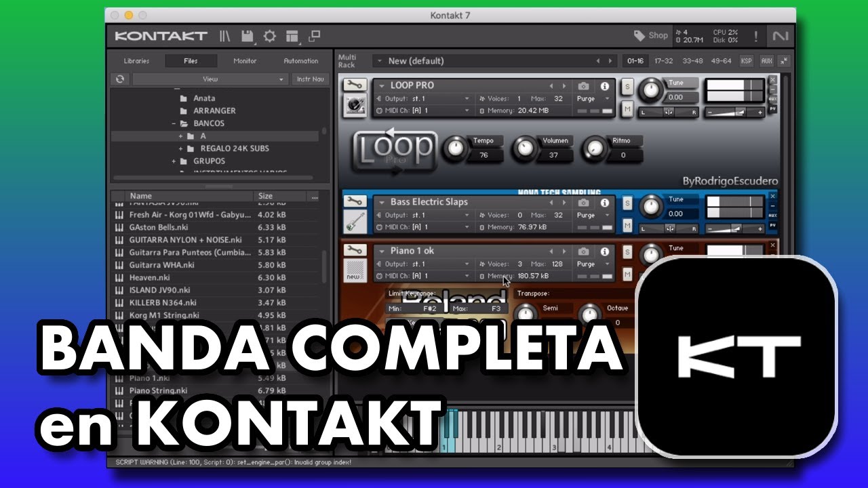Open the Shop tag button

[x=651, y=35]
